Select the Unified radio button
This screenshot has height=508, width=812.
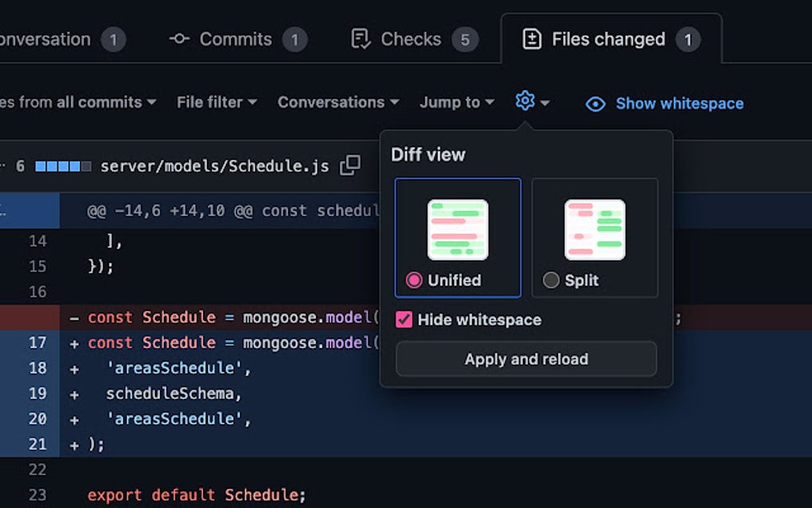click(x=414, y=280)
